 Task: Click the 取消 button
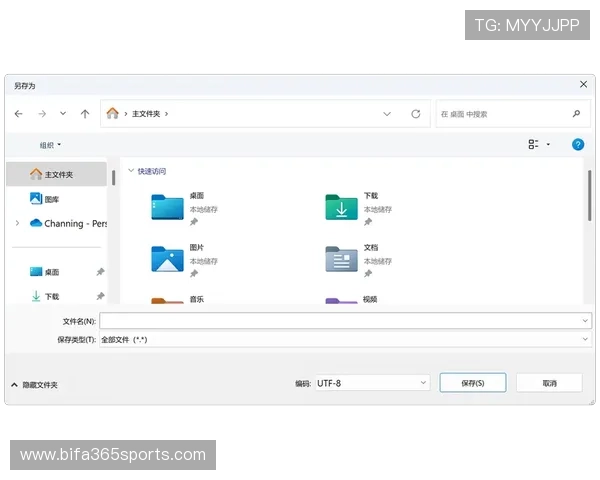(x=549, y=383)
